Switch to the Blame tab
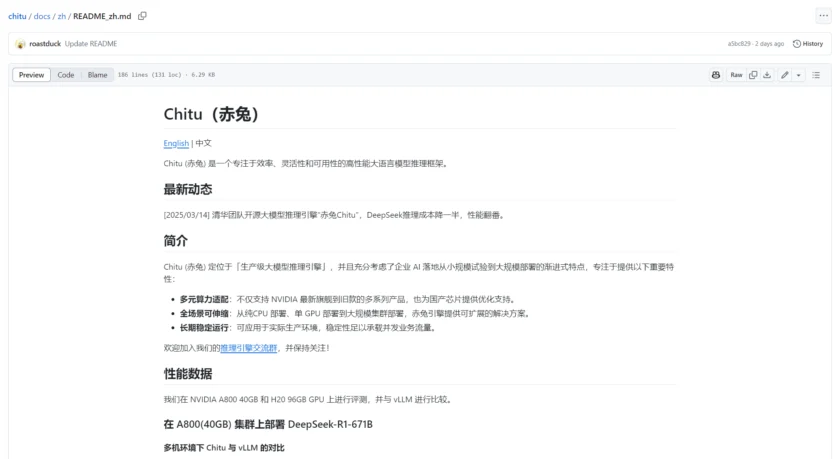 tap(98, 75)
